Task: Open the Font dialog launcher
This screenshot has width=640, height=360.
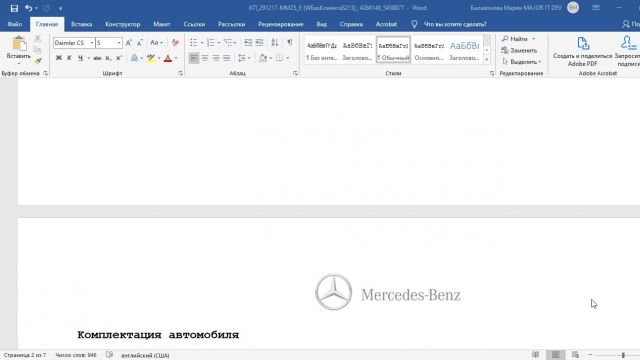Action: 180,73
